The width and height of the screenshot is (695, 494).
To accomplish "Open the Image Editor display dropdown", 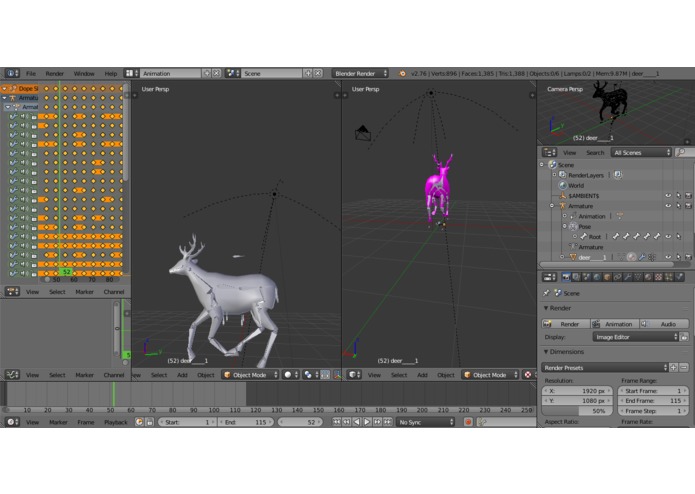I will (635, 337).
